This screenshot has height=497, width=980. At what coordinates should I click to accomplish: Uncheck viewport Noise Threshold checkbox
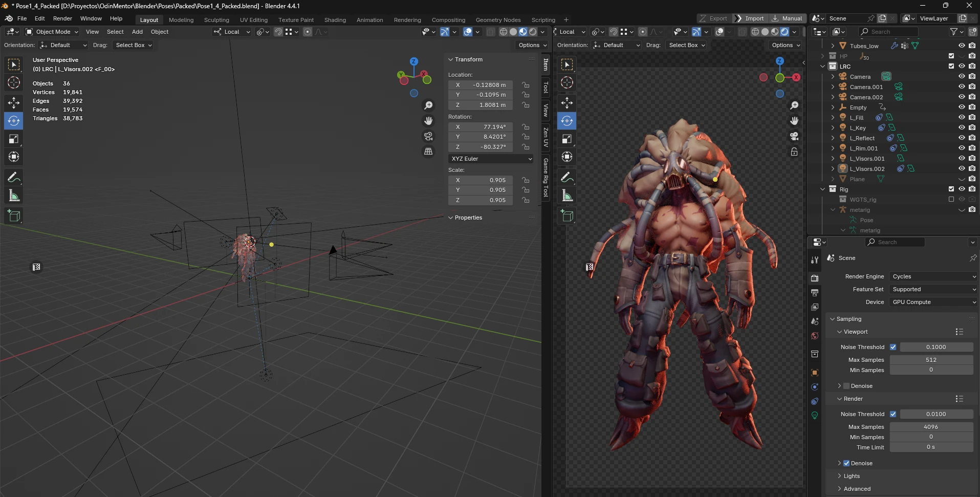(893, 347)
